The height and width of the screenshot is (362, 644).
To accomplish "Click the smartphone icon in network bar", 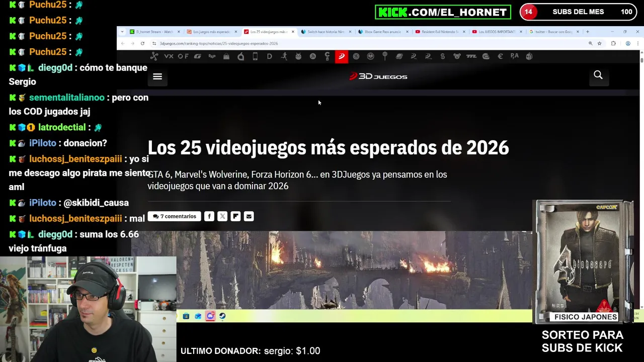I will tap(255, 56).
